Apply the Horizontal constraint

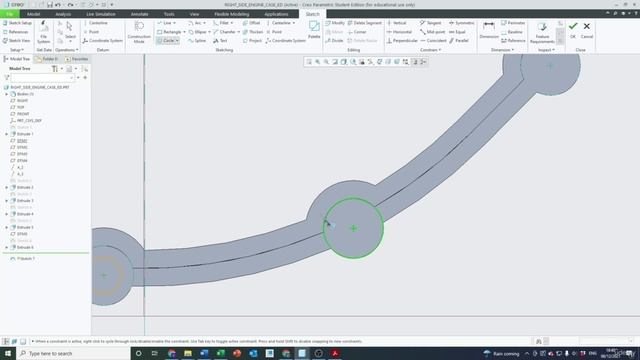[399, 32]
